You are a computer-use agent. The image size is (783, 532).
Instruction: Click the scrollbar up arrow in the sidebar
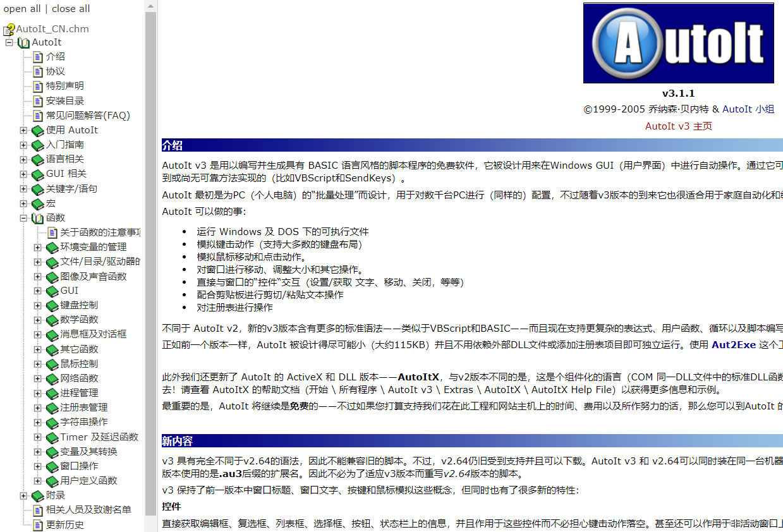(150, 6)
